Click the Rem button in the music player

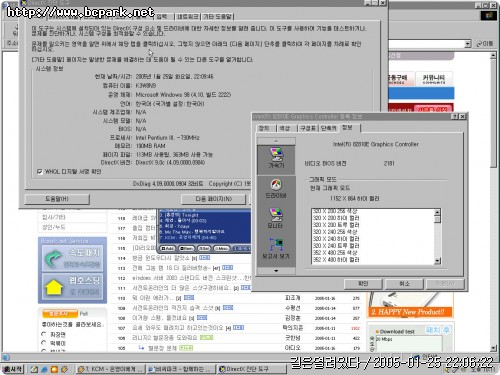[186, 248]
